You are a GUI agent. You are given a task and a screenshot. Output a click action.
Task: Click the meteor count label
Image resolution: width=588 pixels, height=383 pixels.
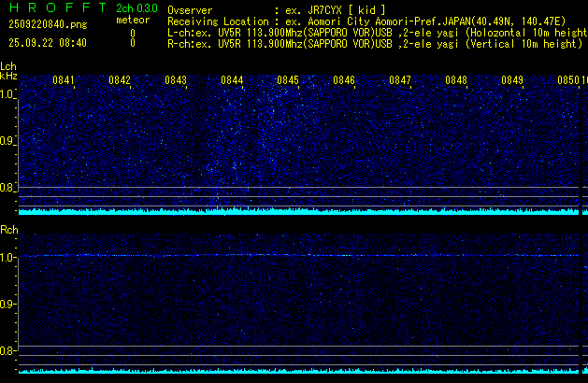pos(132,20)
